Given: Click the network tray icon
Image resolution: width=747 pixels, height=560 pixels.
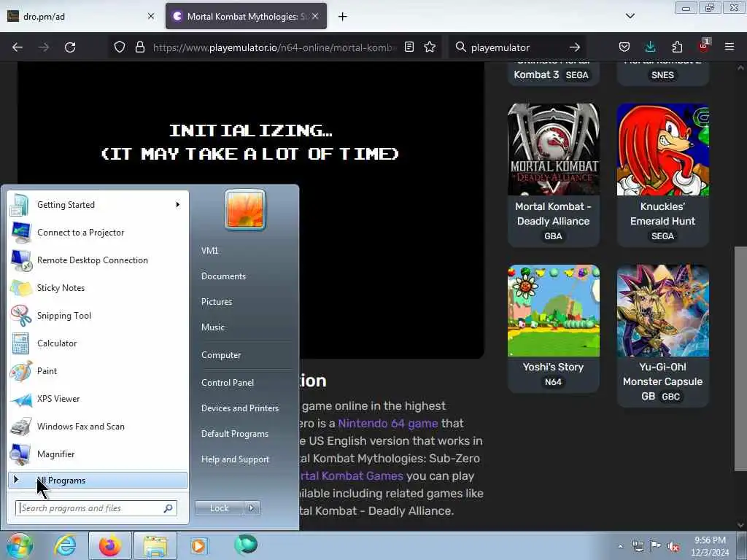Looking at the screenshot, I should 638,546.
